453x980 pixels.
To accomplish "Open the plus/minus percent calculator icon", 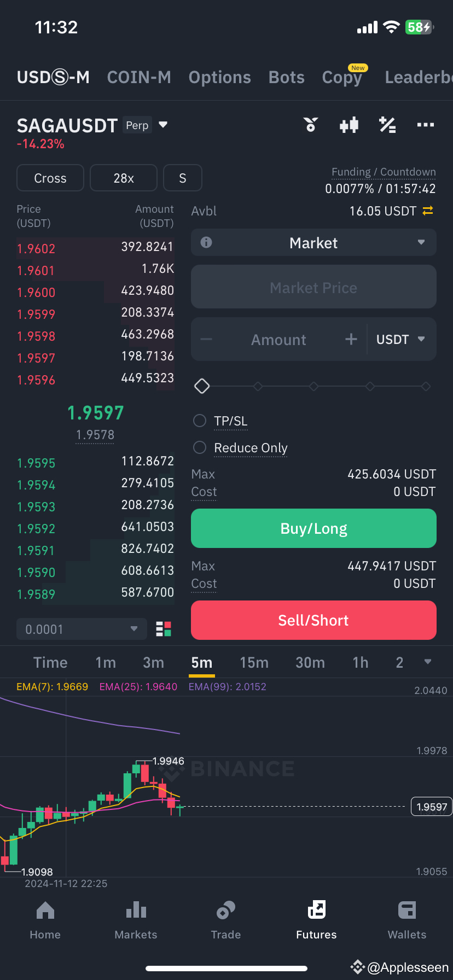I will (387, 125).
